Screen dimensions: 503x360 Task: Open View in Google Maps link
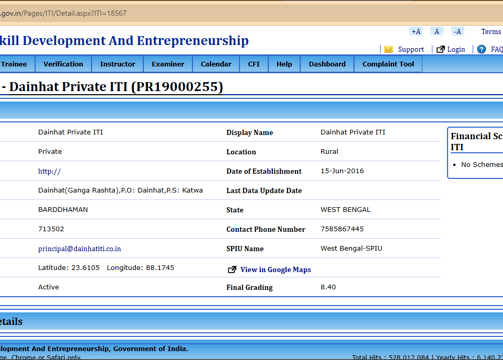(275, 269)
